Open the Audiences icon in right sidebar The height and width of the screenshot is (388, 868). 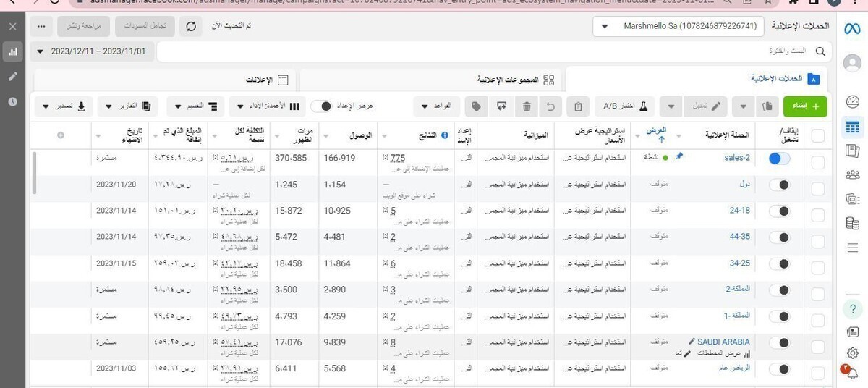pos(852,174)
